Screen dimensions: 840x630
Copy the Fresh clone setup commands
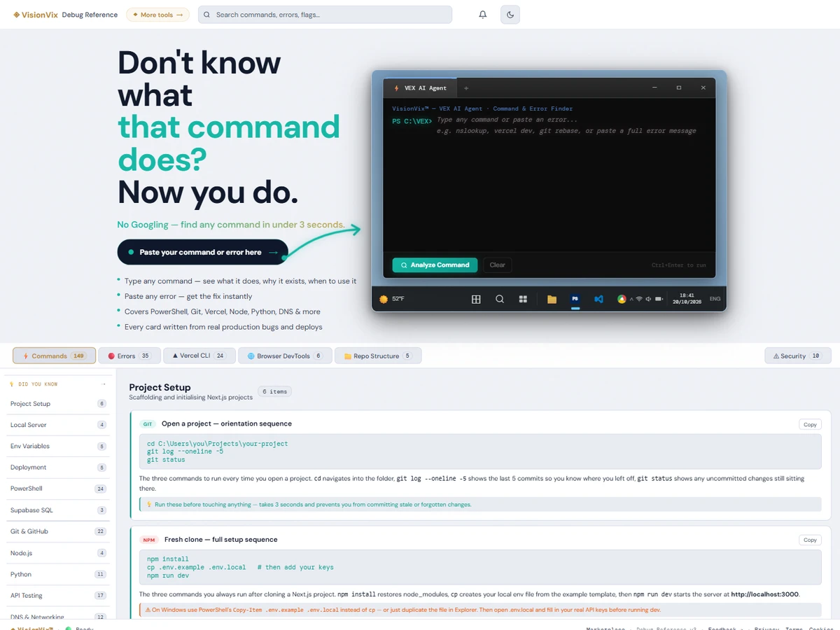(810, 540)
